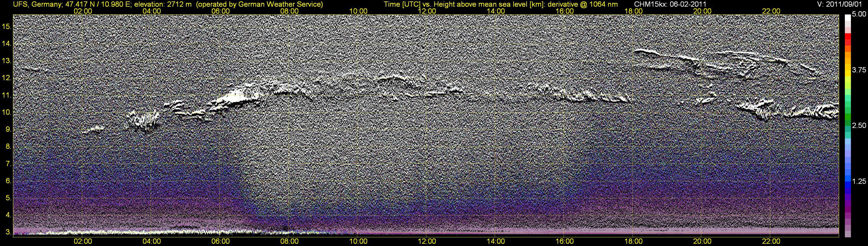Click the height axis label "6."

pyautogui.click(x=8, y=181)
